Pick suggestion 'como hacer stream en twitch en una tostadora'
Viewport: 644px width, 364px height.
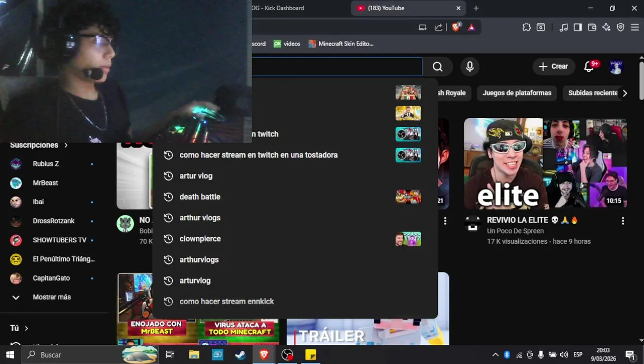295,155
